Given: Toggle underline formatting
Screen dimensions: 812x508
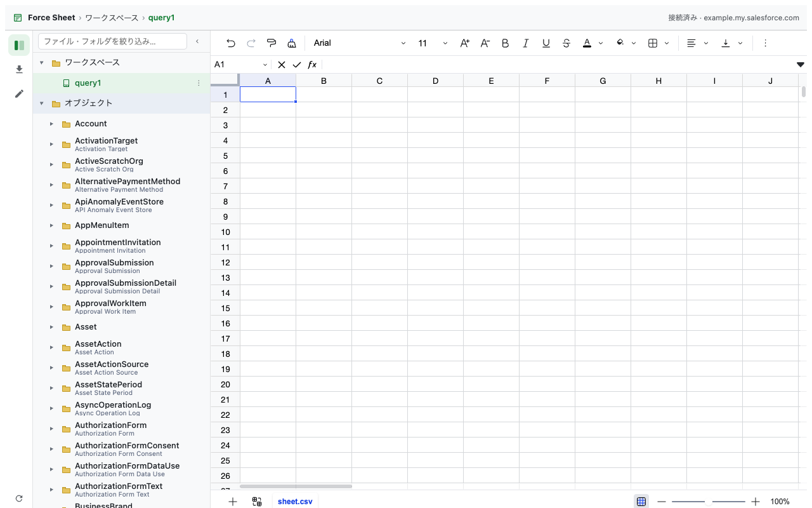Looking at the screenshot, I should [x=546, y=43].
